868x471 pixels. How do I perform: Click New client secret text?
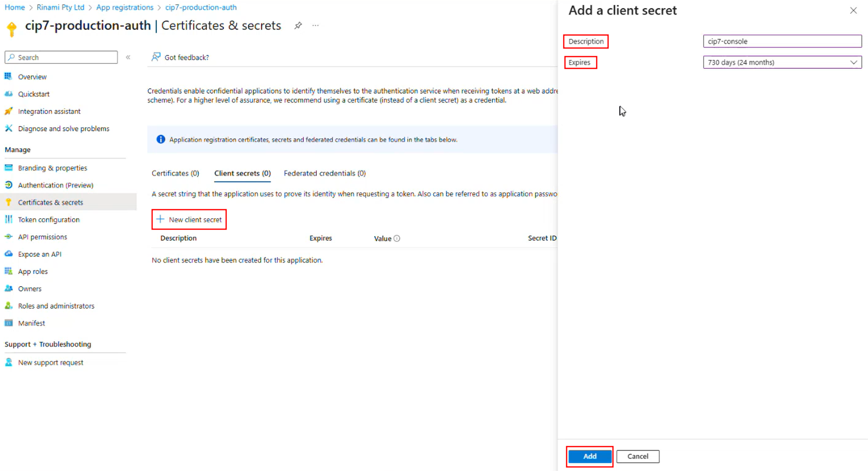195,220
